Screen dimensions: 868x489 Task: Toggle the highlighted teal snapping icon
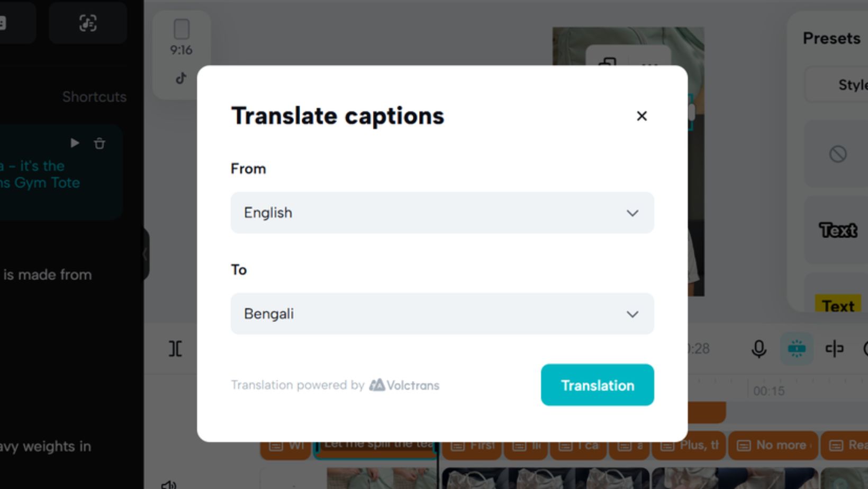796,349
